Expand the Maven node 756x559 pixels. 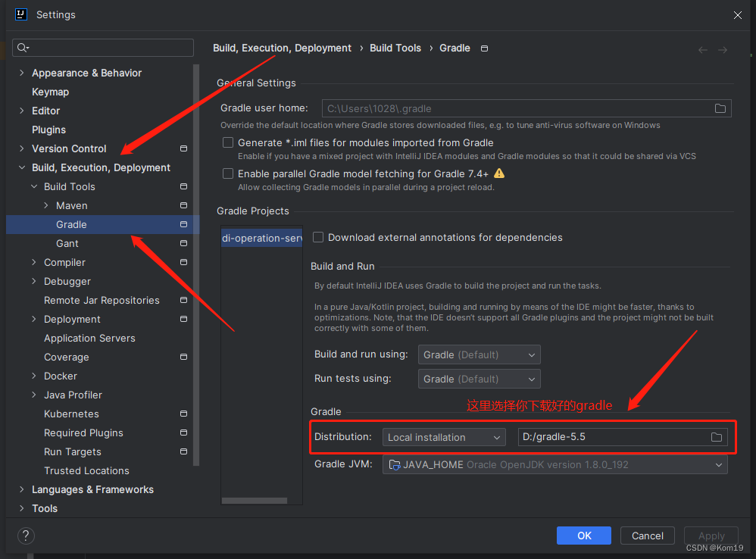(45, 205)
